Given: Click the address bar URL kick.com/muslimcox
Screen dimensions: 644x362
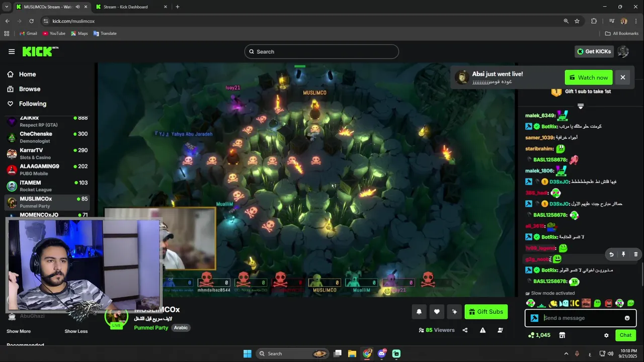Looking at the screenshot, I should click(x=73, y=21).
